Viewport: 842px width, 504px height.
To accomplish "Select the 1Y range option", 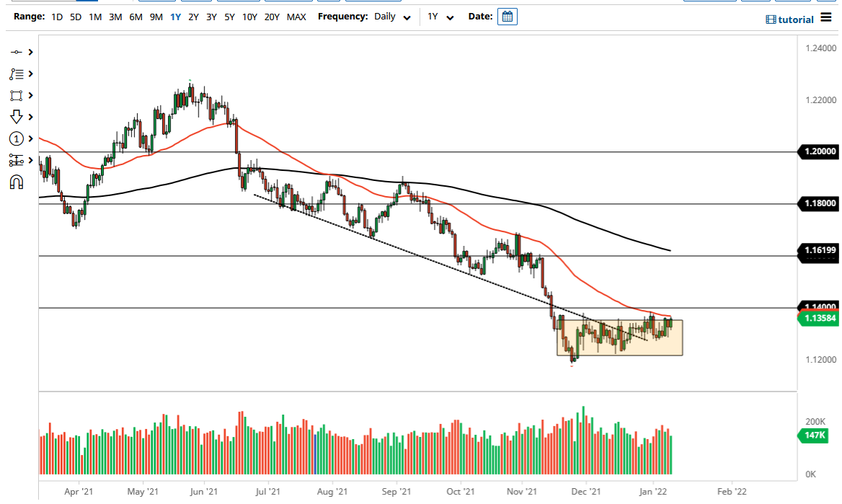I will (x=174, y=17).
